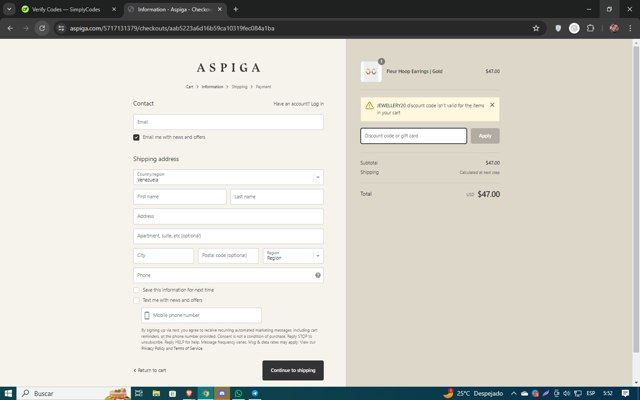This screenshot has height=400, width=640.
Task: Open site information icon beside the URL
Action: (x=61, y=28)
